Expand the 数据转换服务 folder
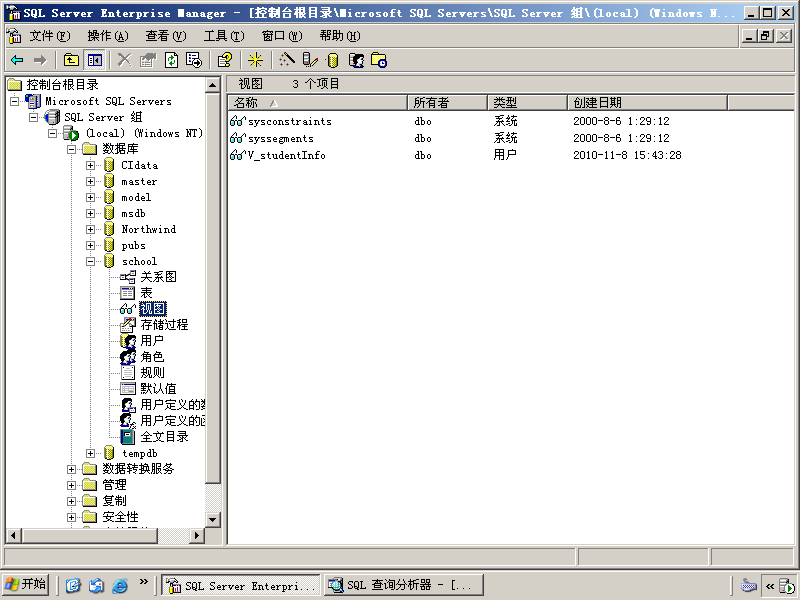 [71, 469]
